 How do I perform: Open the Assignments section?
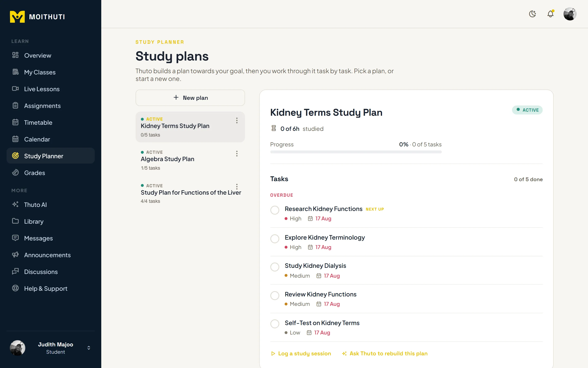point(51,106)
